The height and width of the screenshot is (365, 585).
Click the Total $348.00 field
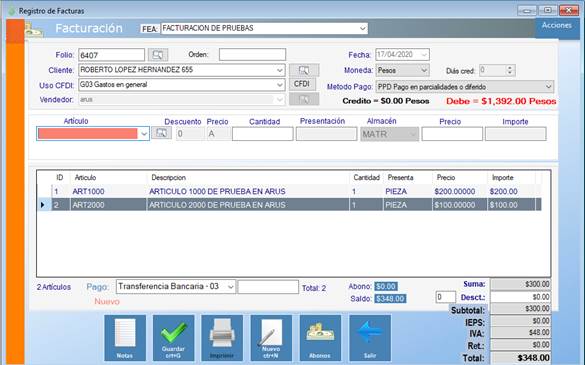520,358
